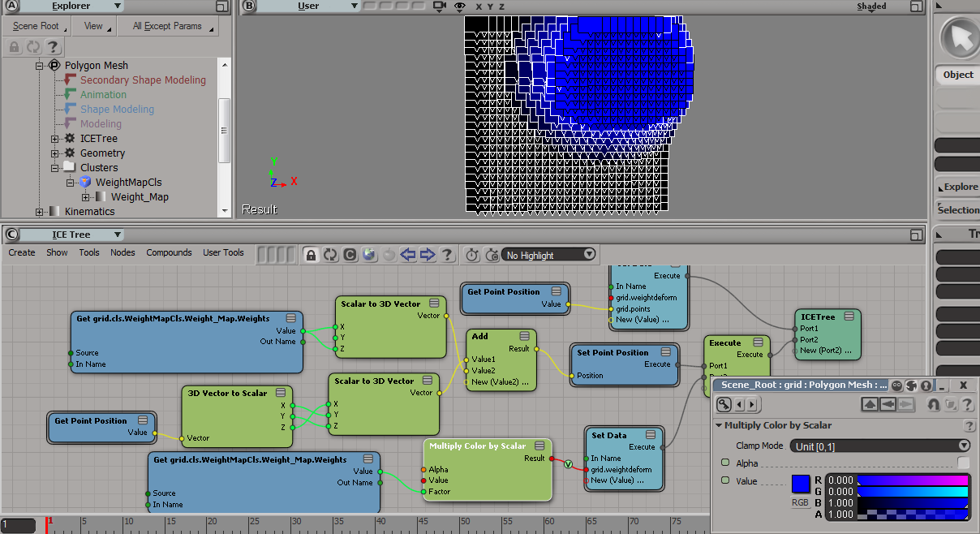
Task: Open the Clamp Mode dropdown
Action: point(881,446)
